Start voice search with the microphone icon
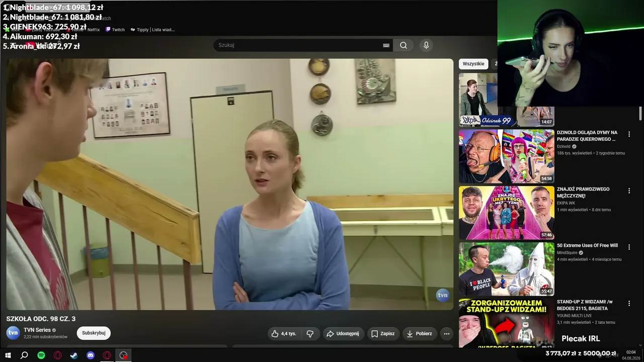 pos(426,45)
